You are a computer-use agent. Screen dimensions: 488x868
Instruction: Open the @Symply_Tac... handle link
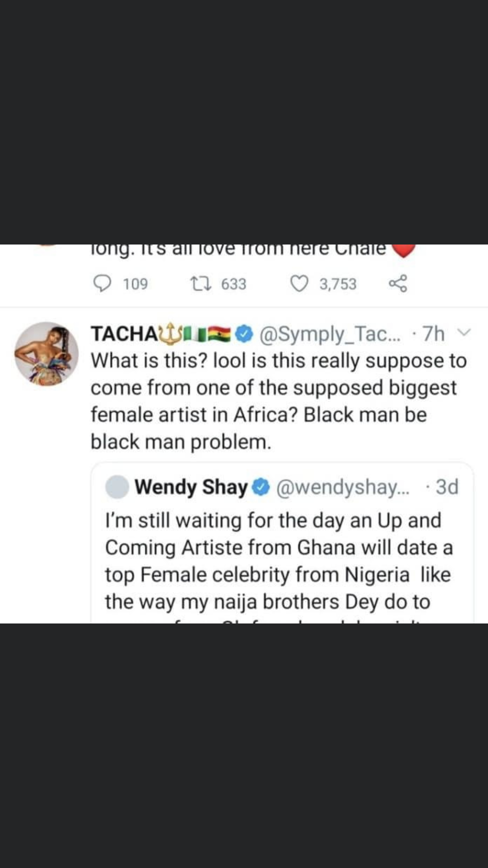[x=330, y=334]
